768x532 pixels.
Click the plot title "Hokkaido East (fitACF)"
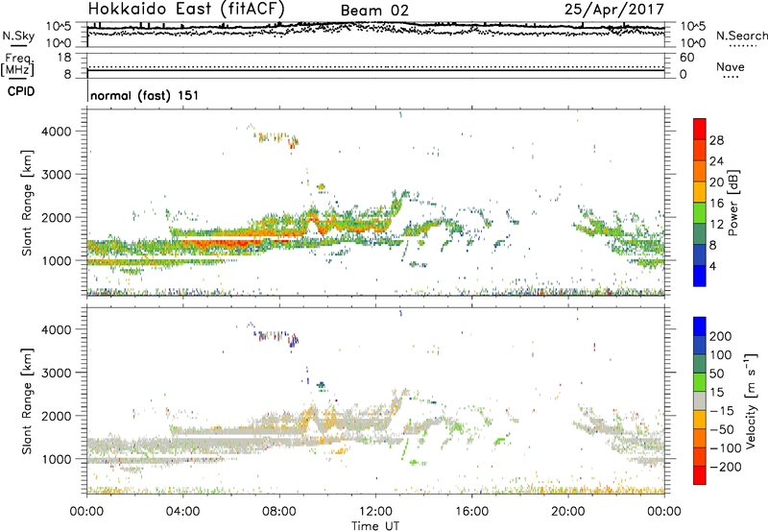click(186, 10)
